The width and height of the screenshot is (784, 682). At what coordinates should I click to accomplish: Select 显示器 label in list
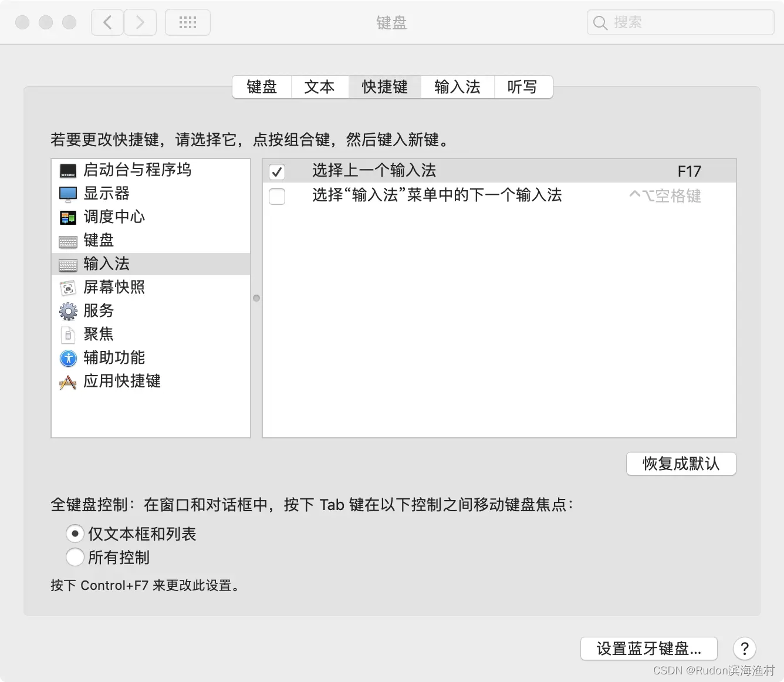pos(106,194)
